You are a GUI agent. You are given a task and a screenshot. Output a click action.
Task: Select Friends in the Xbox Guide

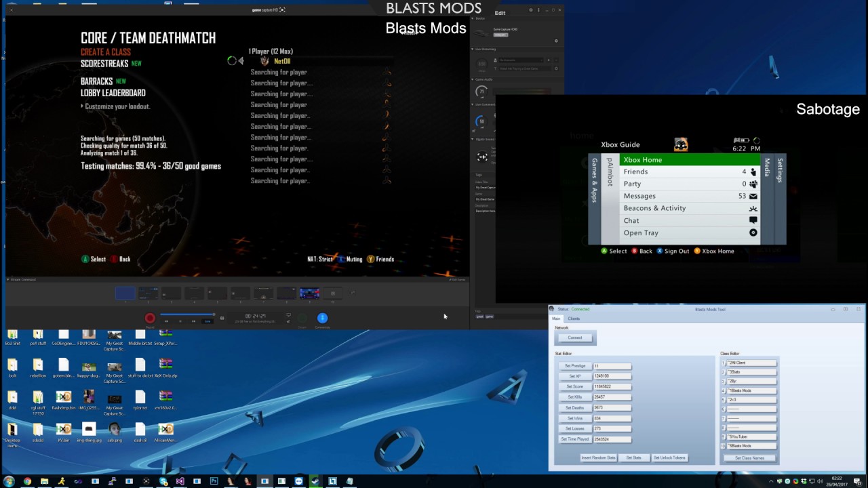tap(689, 172)
